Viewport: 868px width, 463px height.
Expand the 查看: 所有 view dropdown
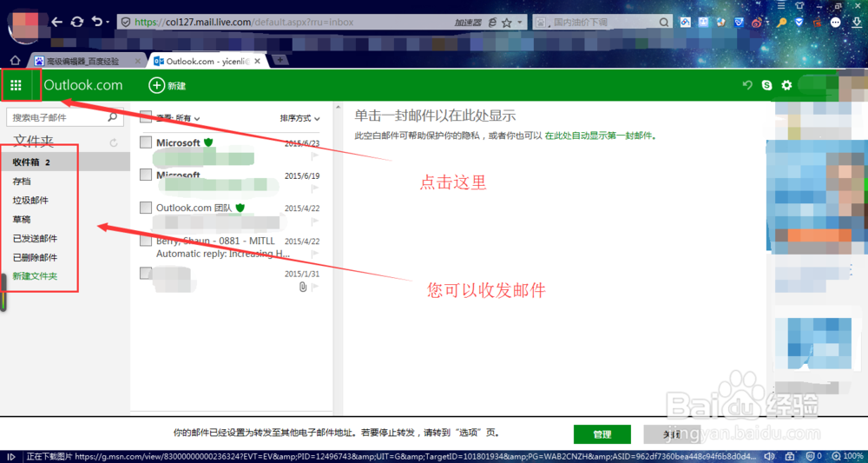(x=178, y=118)
